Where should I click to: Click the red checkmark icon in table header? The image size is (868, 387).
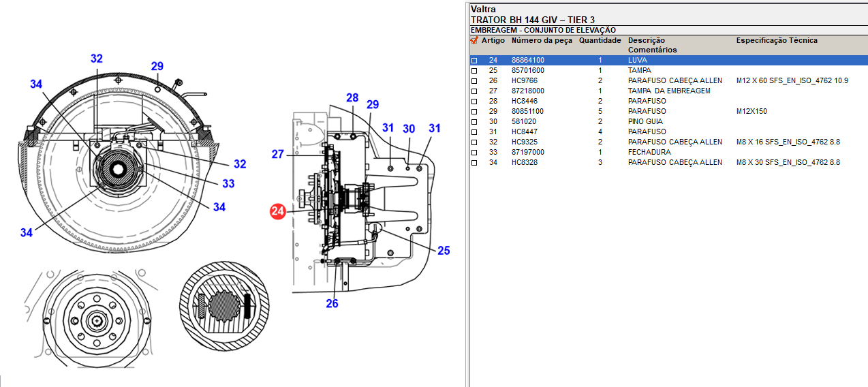(x=474, y=41)
